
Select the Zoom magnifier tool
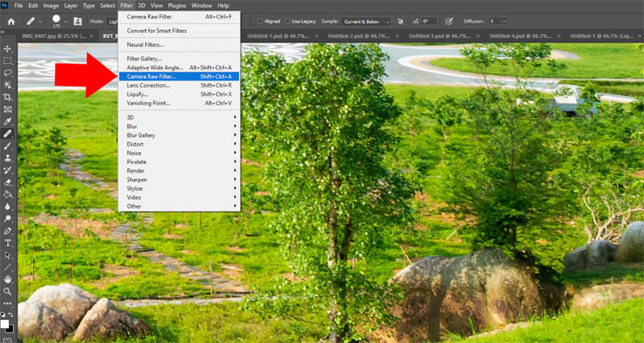coord(8,292)
